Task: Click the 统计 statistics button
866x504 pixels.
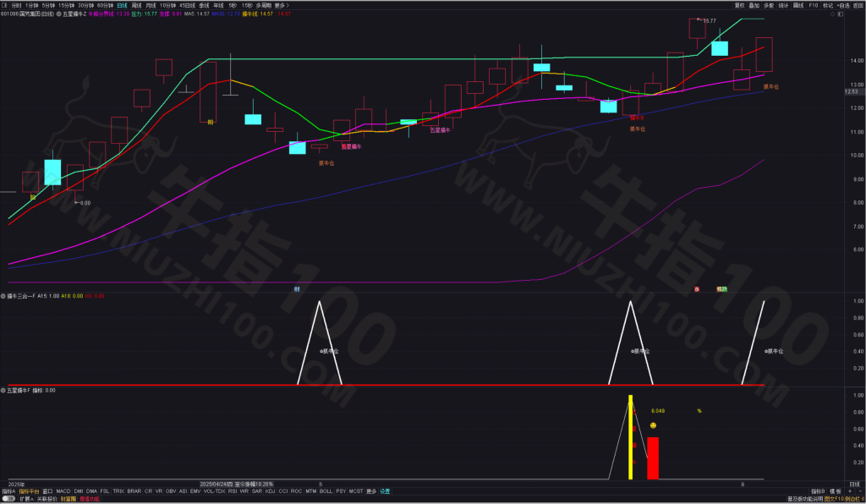Action: point(784,6)
